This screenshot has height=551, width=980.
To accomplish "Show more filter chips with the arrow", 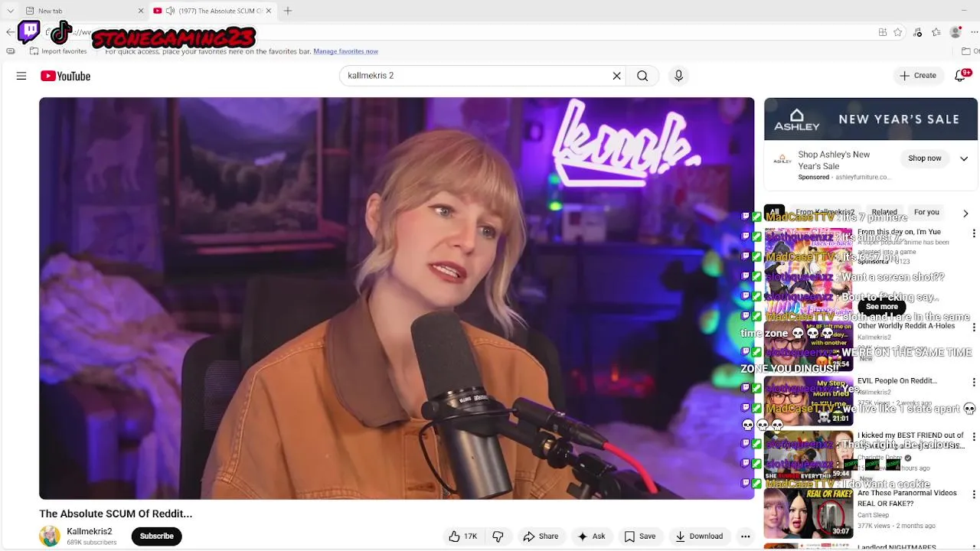I will pyautogui.click(x=965, y=214).
